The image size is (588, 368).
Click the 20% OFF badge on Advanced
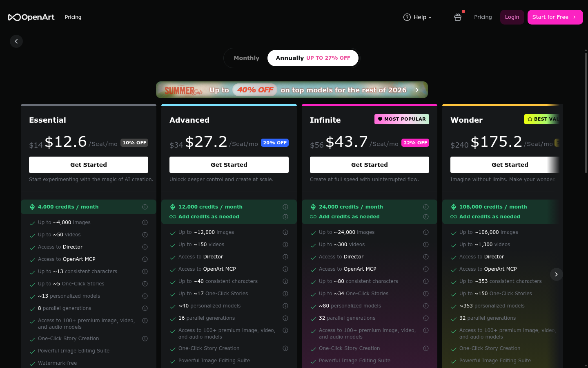point(275,143)
